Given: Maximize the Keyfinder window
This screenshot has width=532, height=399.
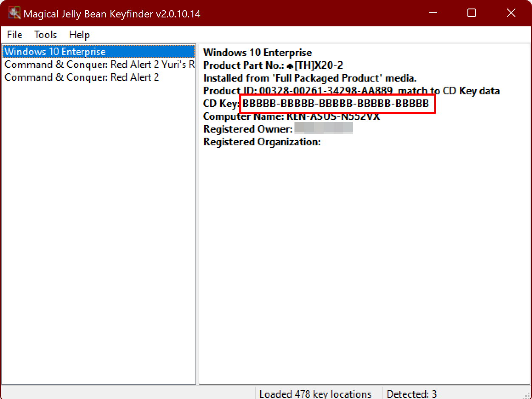Looking at the screenshot, I should click(x=471, y=13).
